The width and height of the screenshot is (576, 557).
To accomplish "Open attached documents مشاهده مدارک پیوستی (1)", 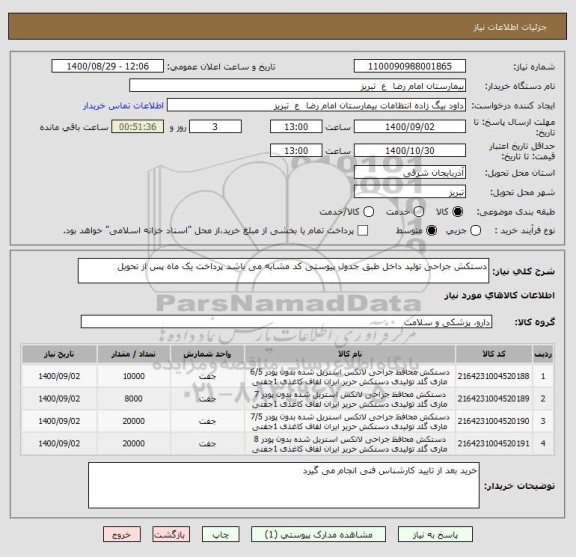I will tap(318, 535).
